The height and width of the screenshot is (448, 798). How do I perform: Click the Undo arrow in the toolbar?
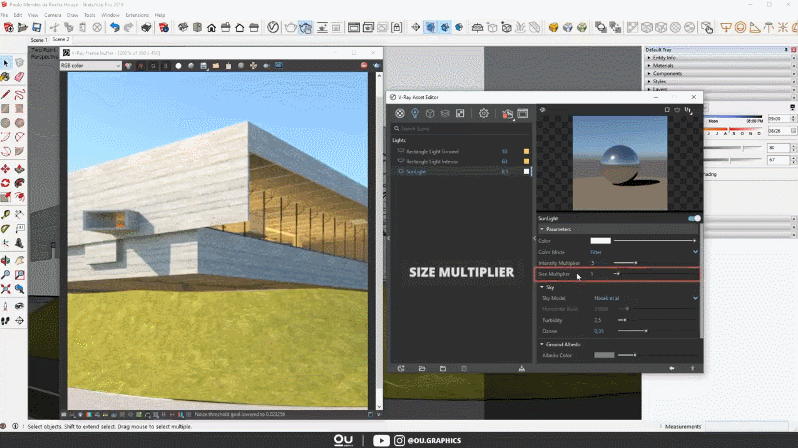(x=115, y=28)
